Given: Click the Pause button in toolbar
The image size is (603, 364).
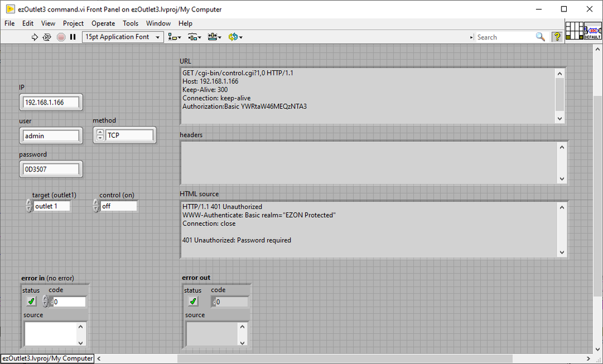Looking at the screenshot, I should coord(73,37).
